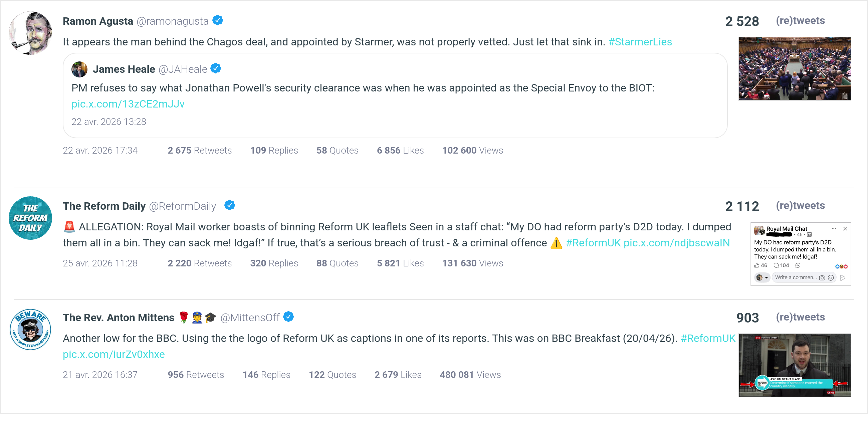Screen dimensions: 868x422
Task: Click the 22 avr. 2026 17:34 timestamp
Action: tap(100, 150)
